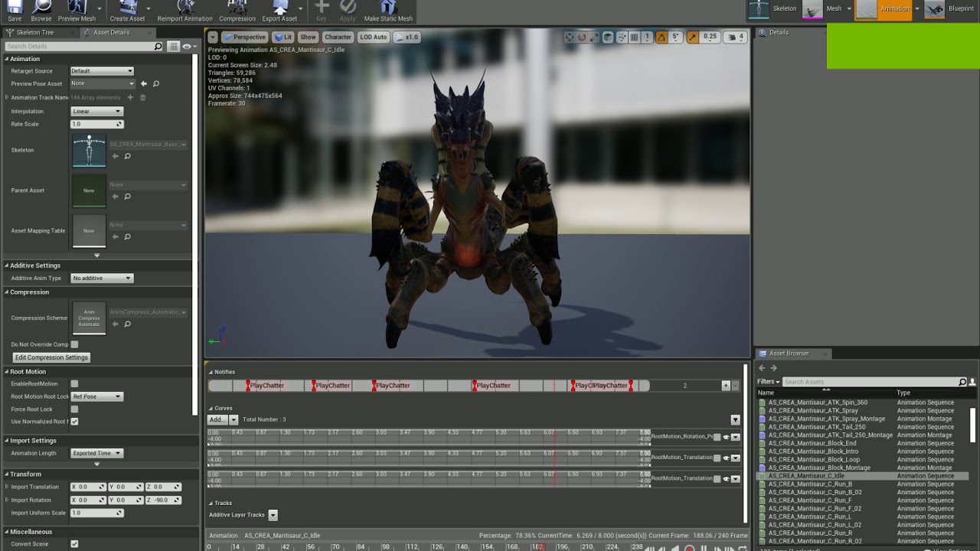Click the grid property matrix view icon
This screenshot has height=551, width=980.
pos(174,47)
